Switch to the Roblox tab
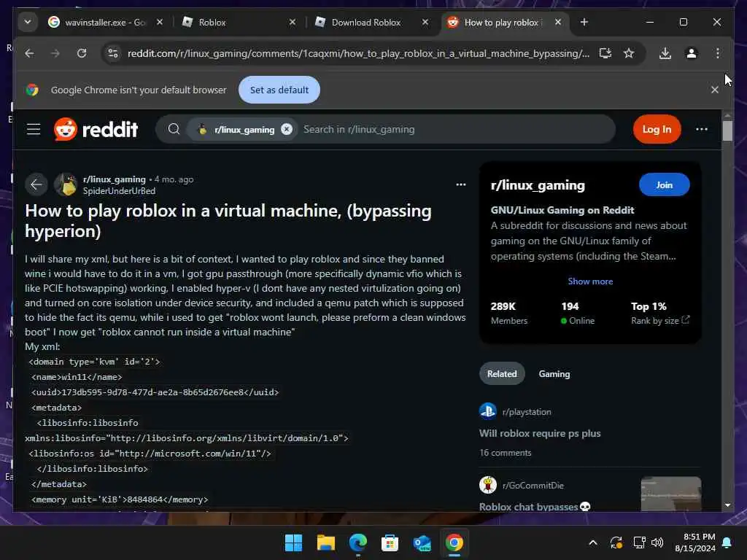Image resolution: width=747 pixels, height=560 pixels. click(239, 23)
